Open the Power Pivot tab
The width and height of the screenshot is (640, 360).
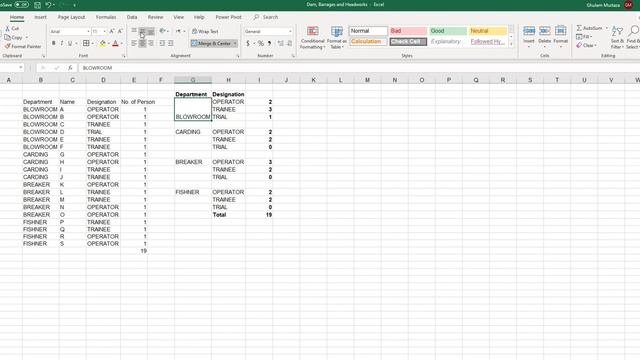(228, 17)
